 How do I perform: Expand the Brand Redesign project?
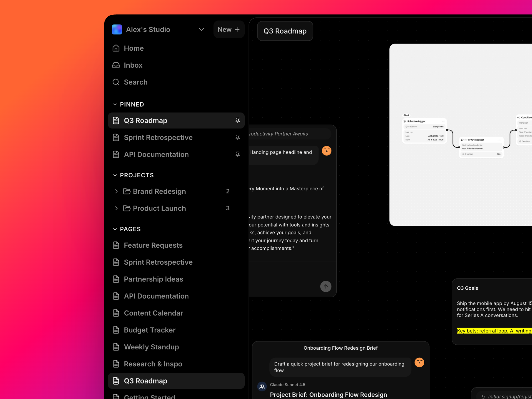116,191
